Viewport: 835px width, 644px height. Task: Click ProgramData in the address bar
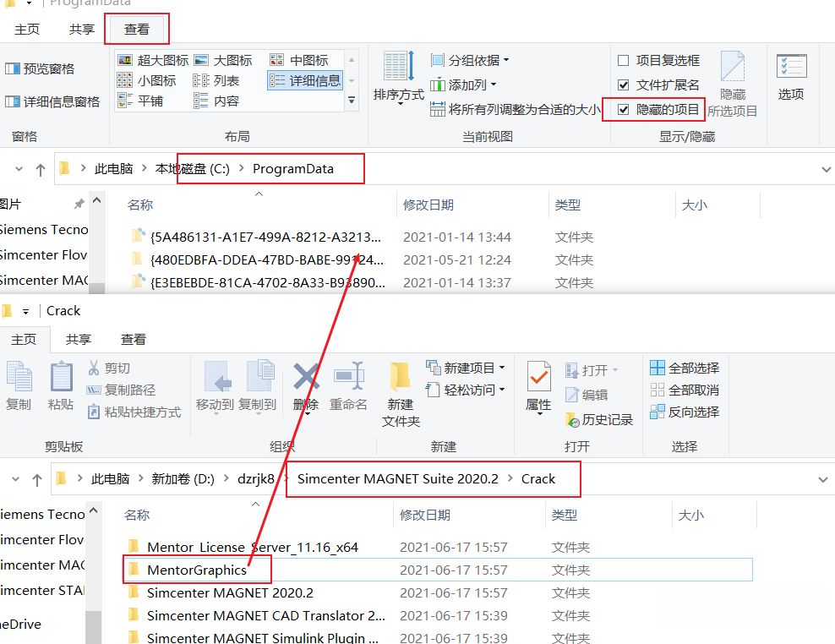[293, 169]
